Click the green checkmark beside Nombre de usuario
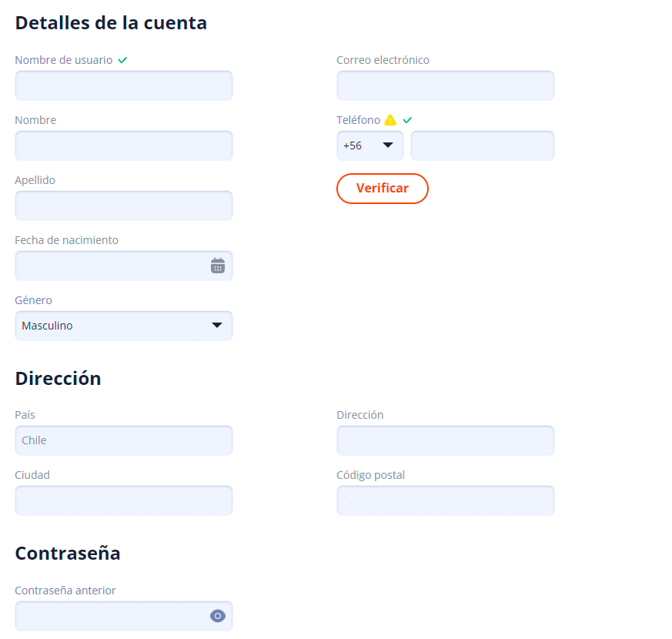 pos(122,60)
